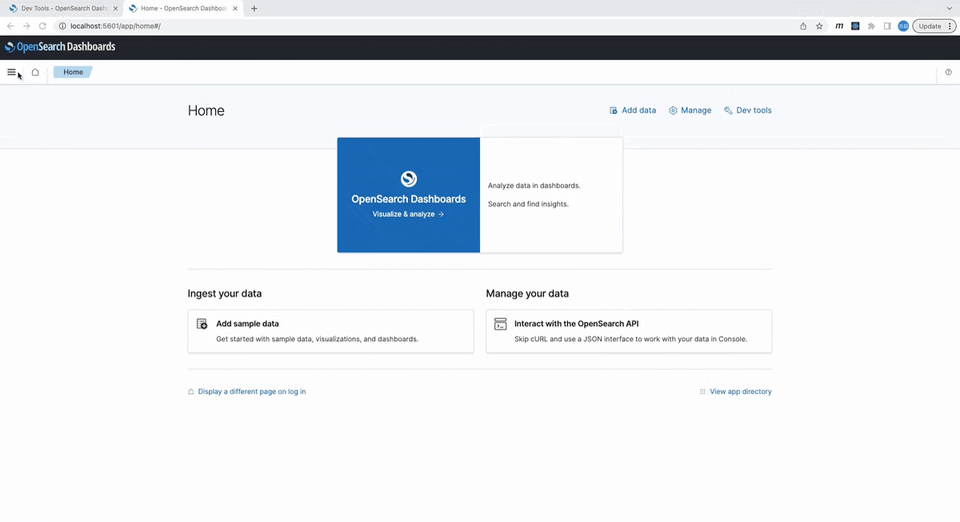
Task: Select the Home breadcrumb
Action: tap(73, 72)
